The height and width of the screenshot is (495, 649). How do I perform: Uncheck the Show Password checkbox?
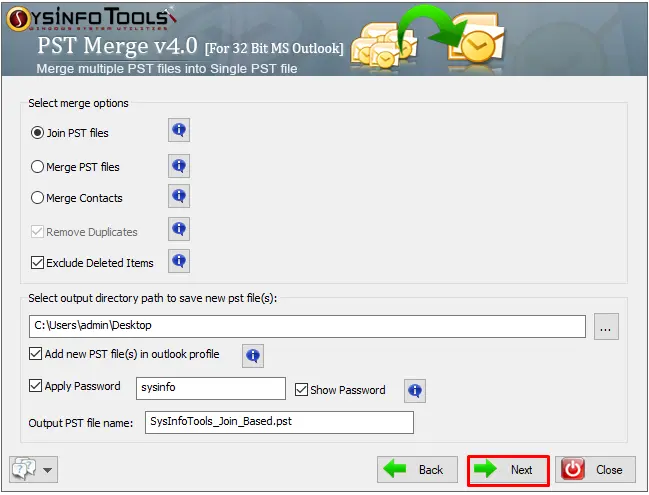(301, 389)
